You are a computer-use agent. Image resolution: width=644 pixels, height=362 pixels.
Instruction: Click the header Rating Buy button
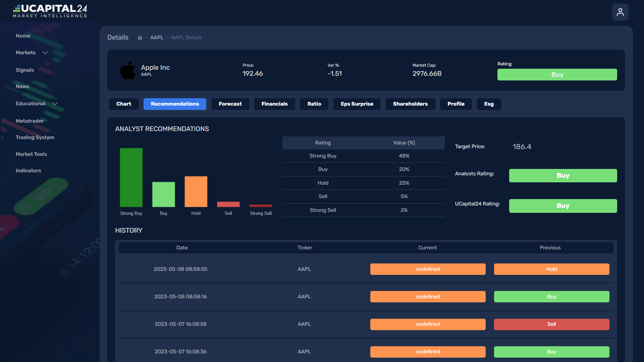coord(557,75)
